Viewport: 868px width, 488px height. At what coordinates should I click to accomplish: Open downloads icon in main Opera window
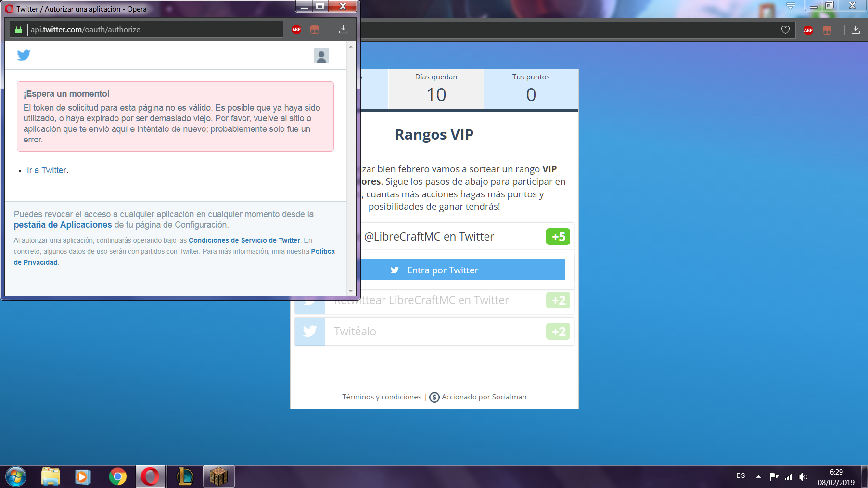click(855, 30)
